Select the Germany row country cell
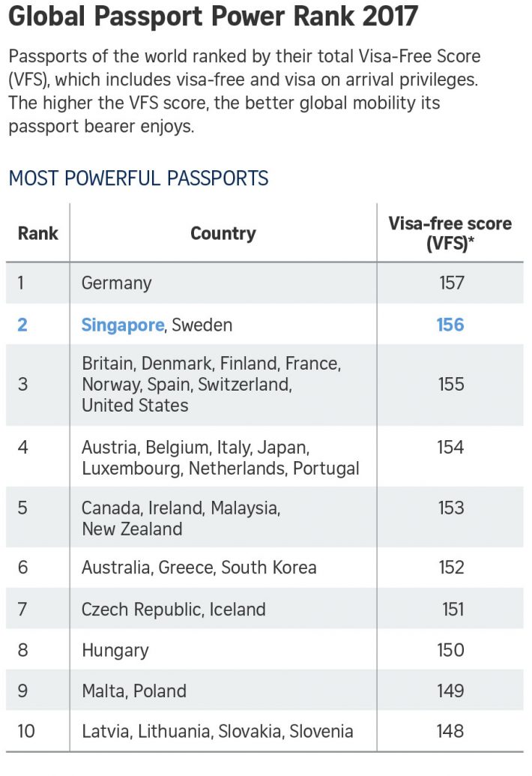 116,283
